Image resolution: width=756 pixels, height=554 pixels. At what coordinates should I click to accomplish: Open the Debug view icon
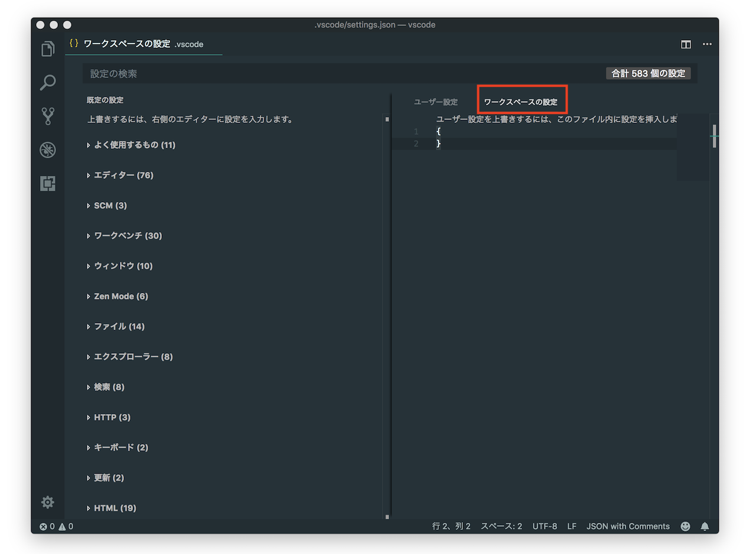(x=48, y=150)
